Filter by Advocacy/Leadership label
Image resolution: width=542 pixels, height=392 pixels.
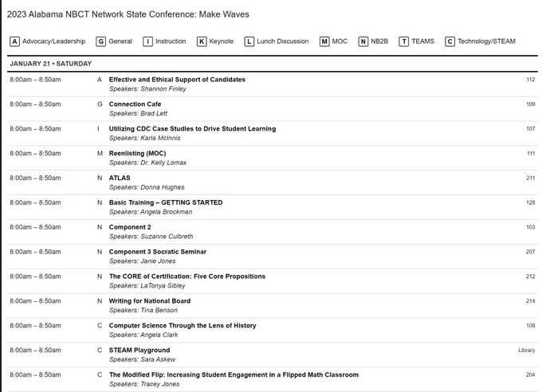click(x=53, y=41)
